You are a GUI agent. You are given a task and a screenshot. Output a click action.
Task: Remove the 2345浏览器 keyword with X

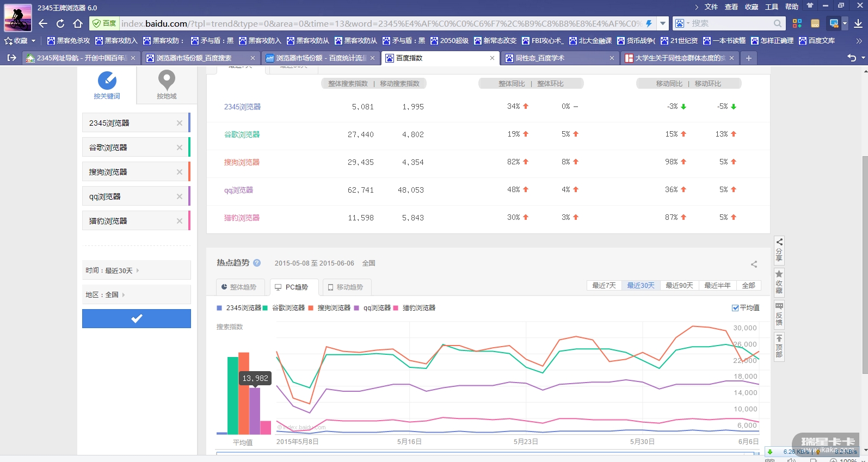180,123
